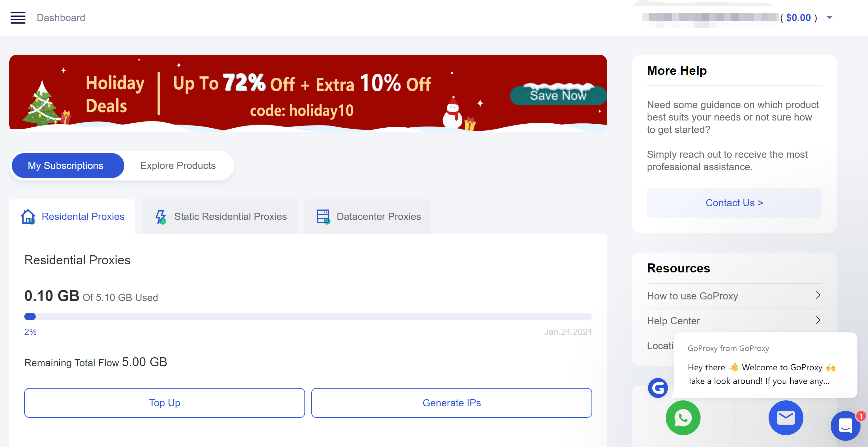868x447 pixels.
Task: Click the Generate IPs button
Action: (451, 403)
